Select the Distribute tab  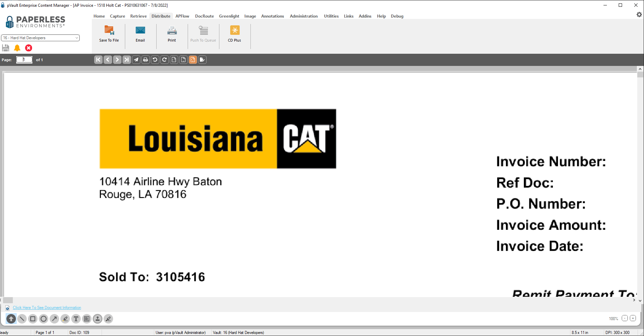coord(161,16)
